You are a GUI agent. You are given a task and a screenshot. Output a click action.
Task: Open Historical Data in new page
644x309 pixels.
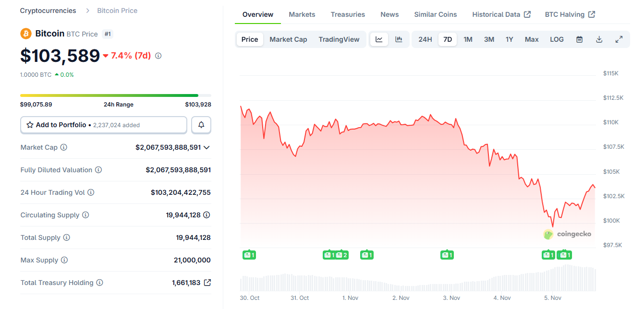pos(501,14)
